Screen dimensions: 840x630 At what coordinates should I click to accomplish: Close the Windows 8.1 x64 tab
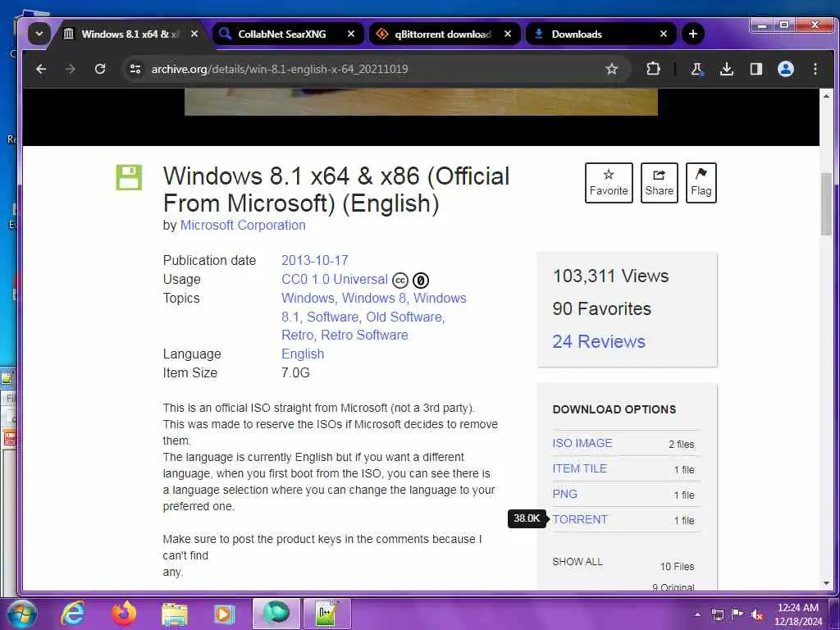click(194, 34)
